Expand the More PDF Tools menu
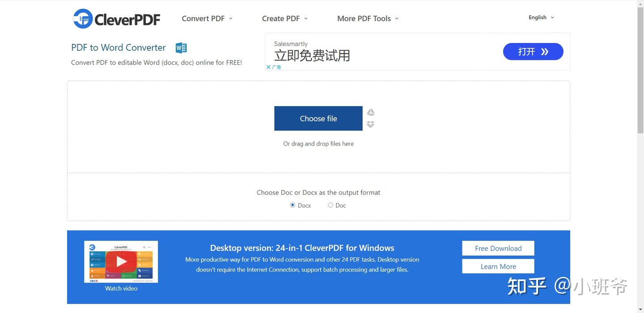 click(x=368, y=18)
